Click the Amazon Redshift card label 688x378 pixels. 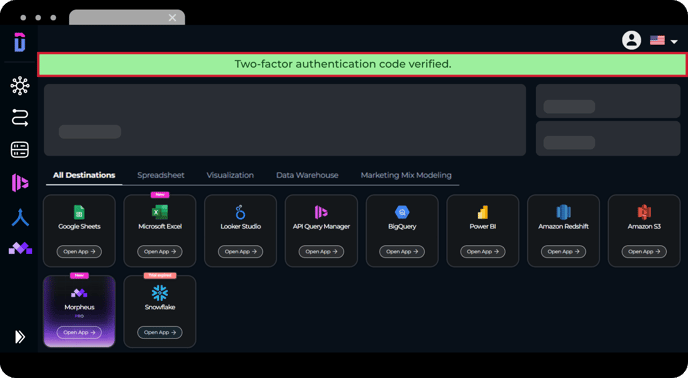coord(563,227)
